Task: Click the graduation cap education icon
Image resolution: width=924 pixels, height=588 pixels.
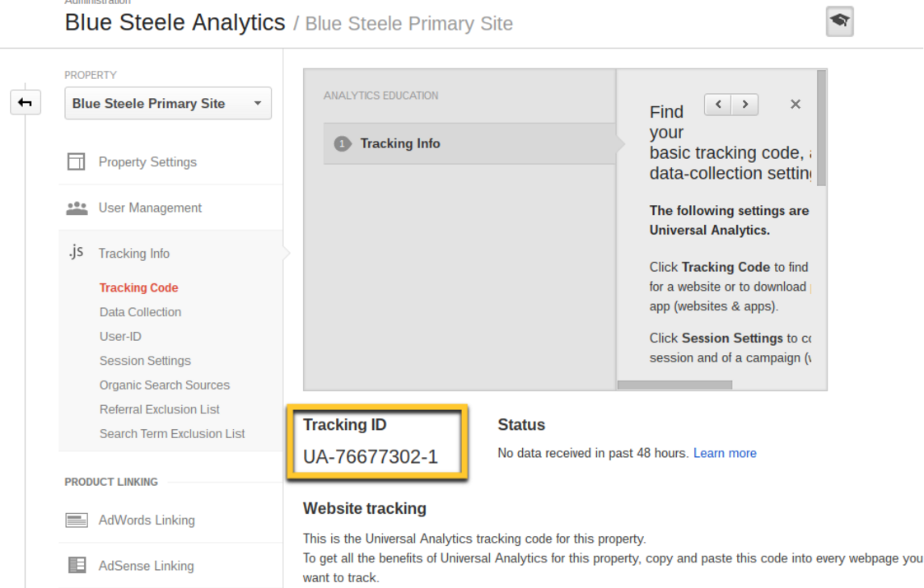Action: pyautogui.click(x=839, y=22)
